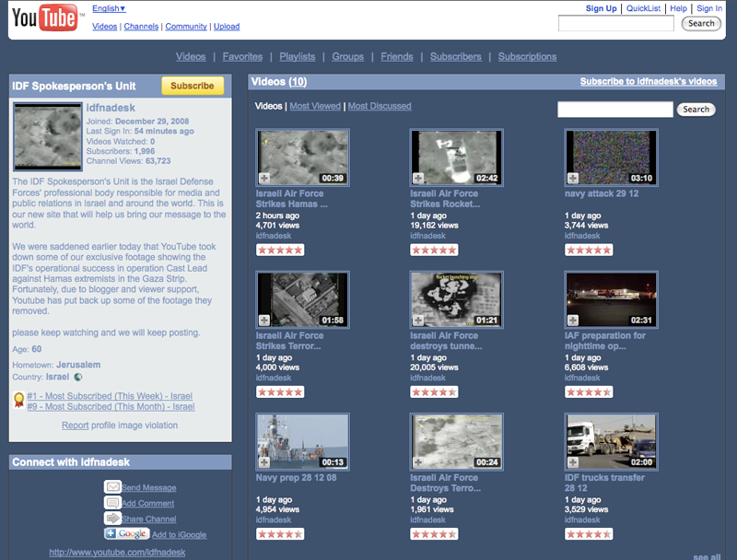Open IAF preparation for nighttime op title
Screen dimensions: 737x560
click(x=604, y=341)
